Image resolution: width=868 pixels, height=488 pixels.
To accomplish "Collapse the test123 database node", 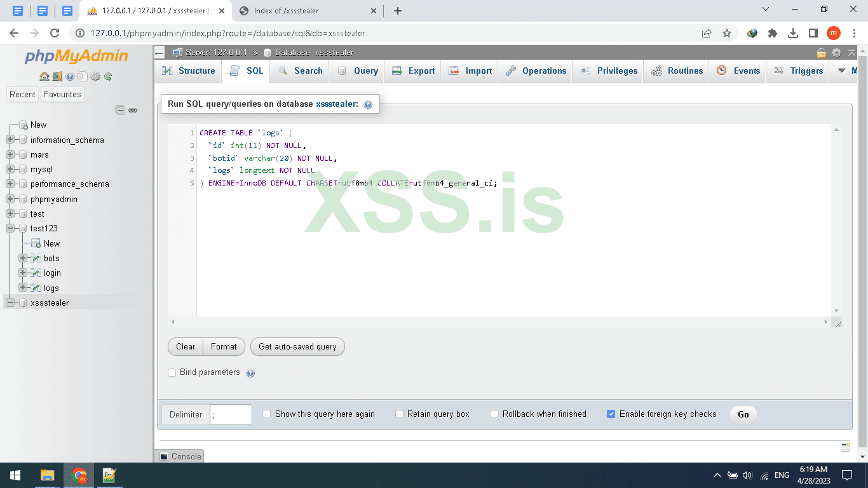I will (10, 228).
